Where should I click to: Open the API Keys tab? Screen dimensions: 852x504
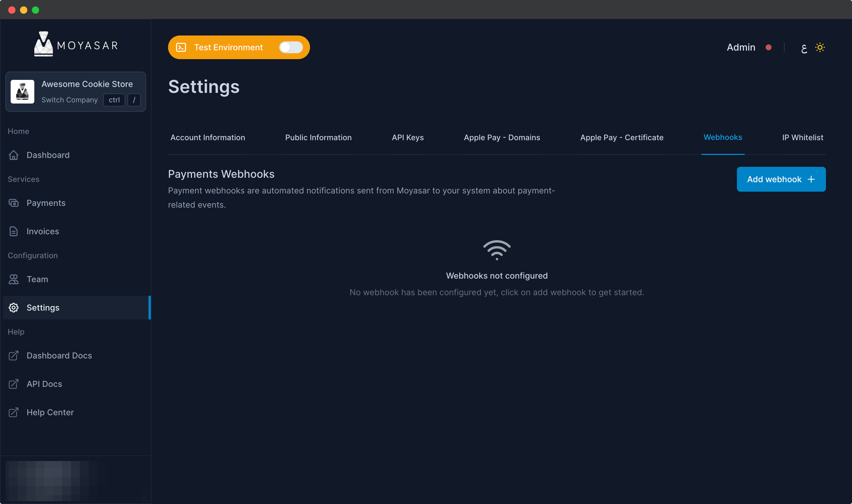pyautogui.click(x=407, y=138)
